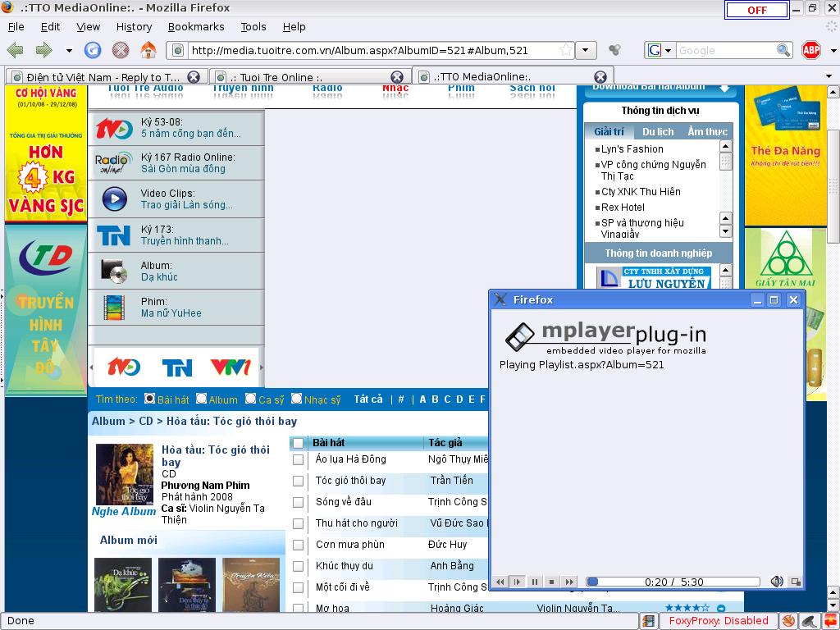Tick the checkbox for Áo lụa Hà Đông
840x630 pixels.
coord(299,459)
